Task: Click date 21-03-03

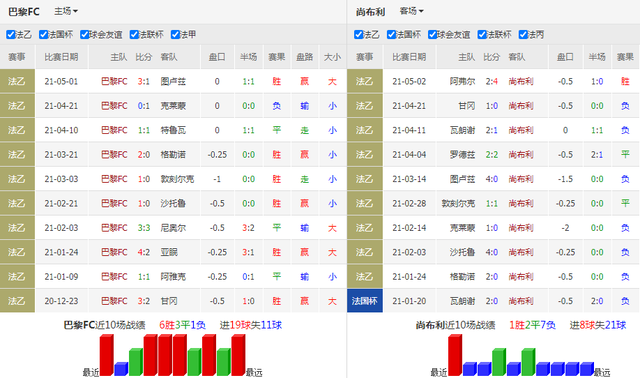Action: (61, 179)
